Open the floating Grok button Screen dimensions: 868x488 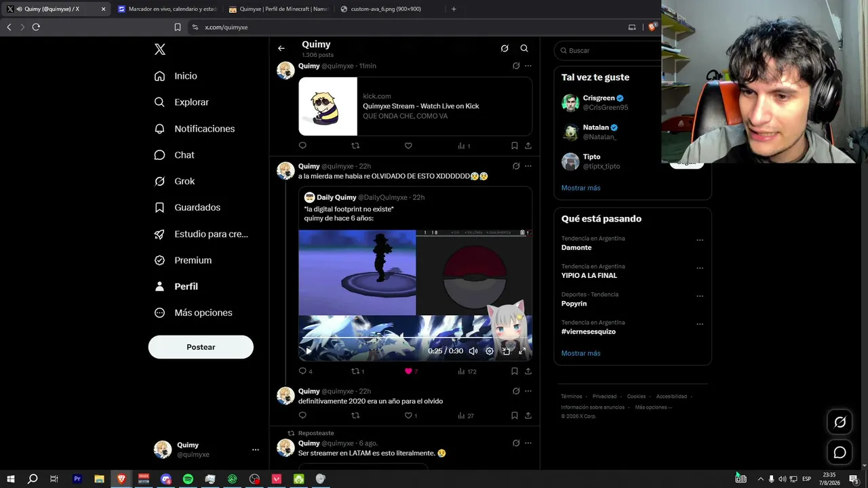click(840, 422)
